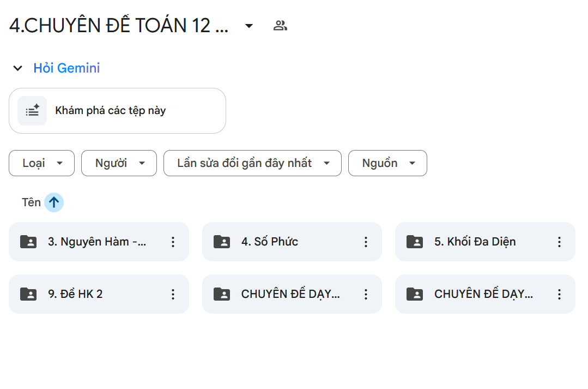
Task: Open more actions for 3. Nguyên Hàm folder
Action: point(173,242)
